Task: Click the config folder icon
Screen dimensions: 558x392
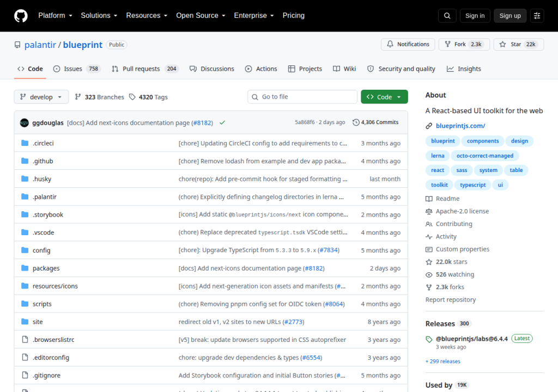Action: (25, 250)
